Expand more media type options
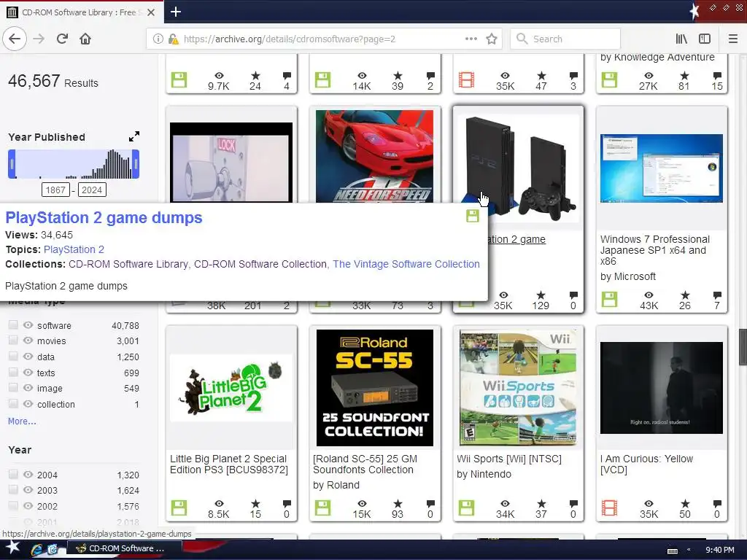This screenshot has width=747, height=560. tap(22, 421)
